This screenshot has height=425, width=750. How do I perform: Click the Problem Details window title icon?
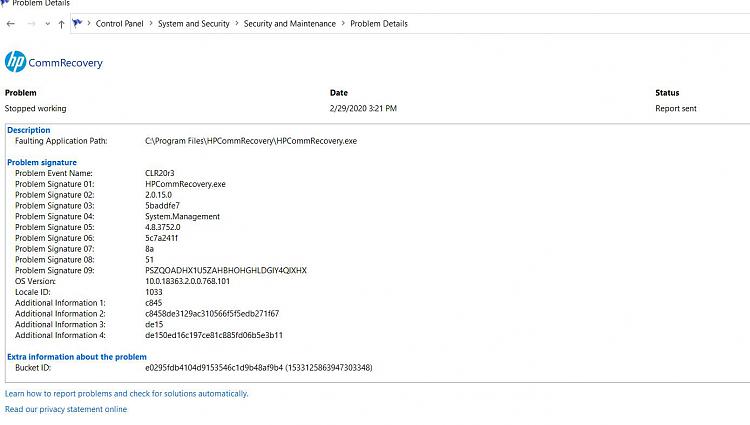click(x=4, y=3)
